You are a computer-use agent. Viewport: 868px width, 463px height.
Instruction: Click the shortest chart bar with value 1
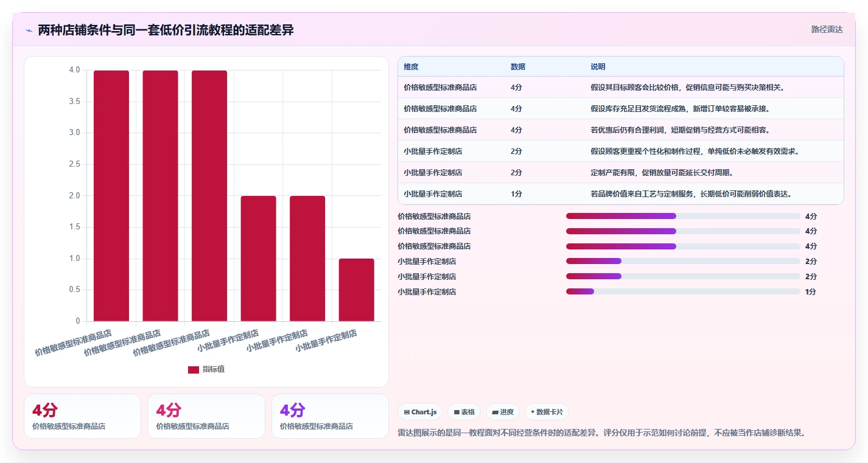(x=356, y=290)
